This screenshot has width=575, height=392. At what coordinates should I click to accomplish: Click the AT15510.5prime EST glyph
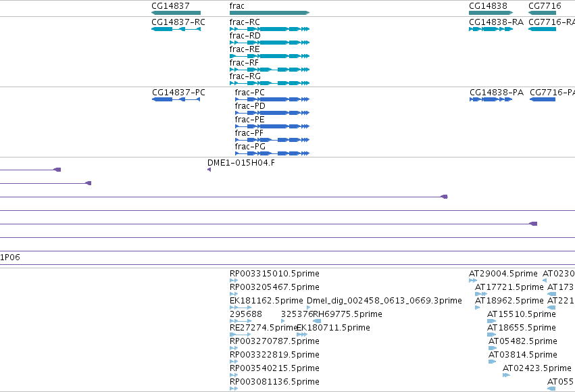pyautogui.click(x=491, y=321)
